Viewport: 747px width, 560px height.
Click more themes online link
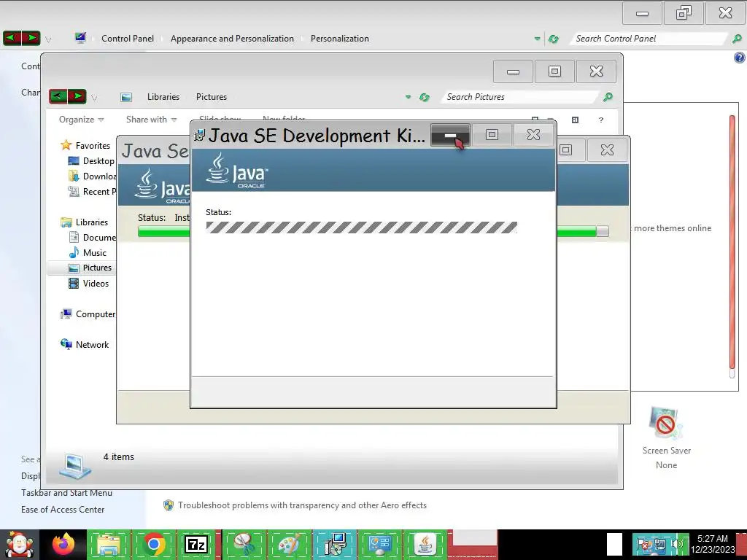point(673,228)
